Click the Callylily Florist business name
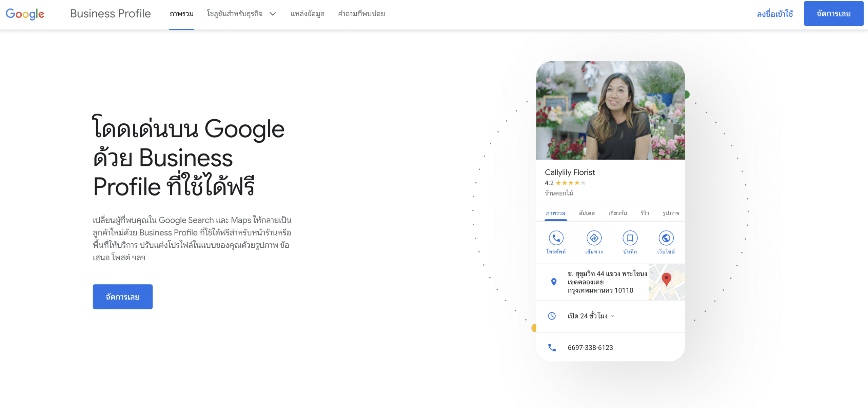868x408 pixels. click(x=570, y=172)
